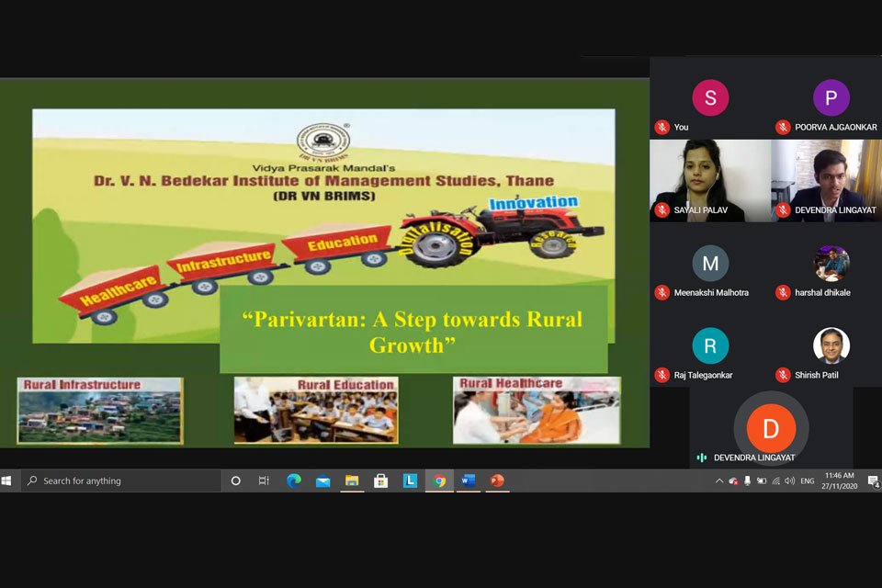This screenshot has width=882, height=588.
Task: Select Shirish Patil's profile photo
Action: click(x=831, y=345)
